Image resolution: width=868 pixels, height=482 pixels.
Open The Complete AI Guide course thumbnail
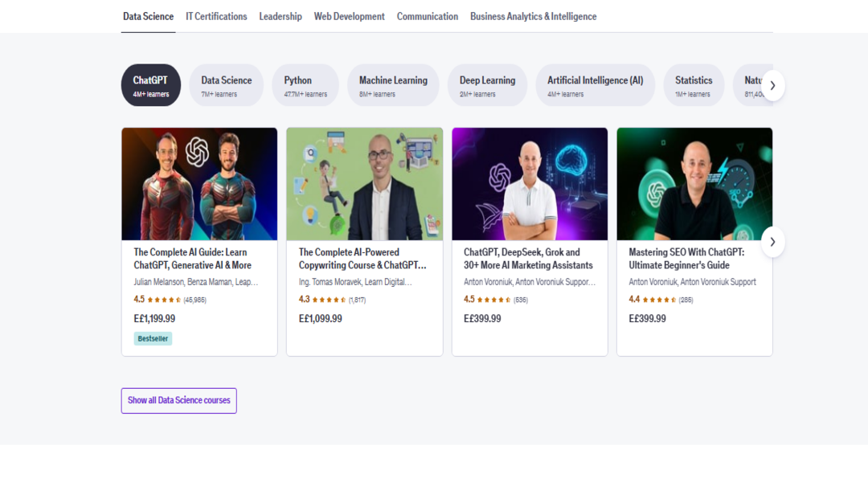pyautogui.click(x=199, y=184)
